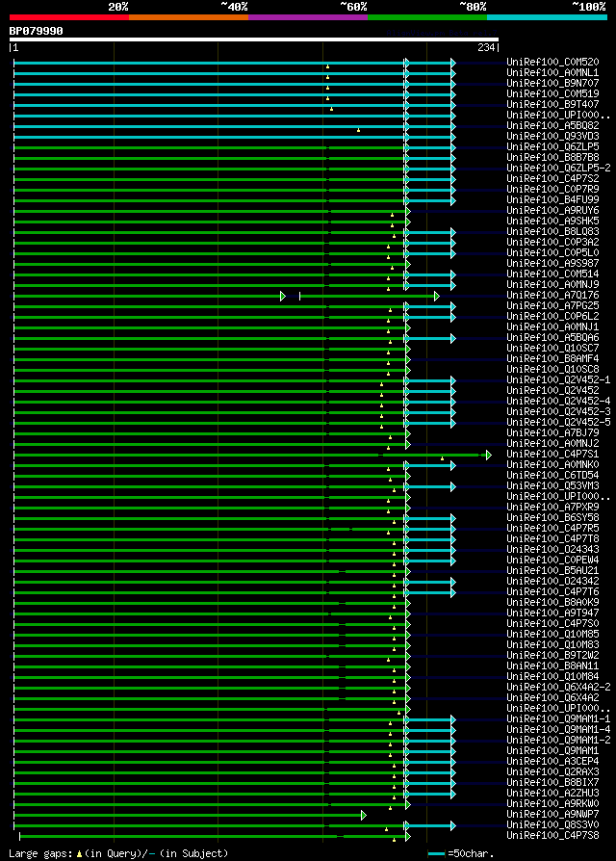Click the UniRef100_B6SY58 label
This screenshot has height=861, width=616.
click(x=552, y=518)
